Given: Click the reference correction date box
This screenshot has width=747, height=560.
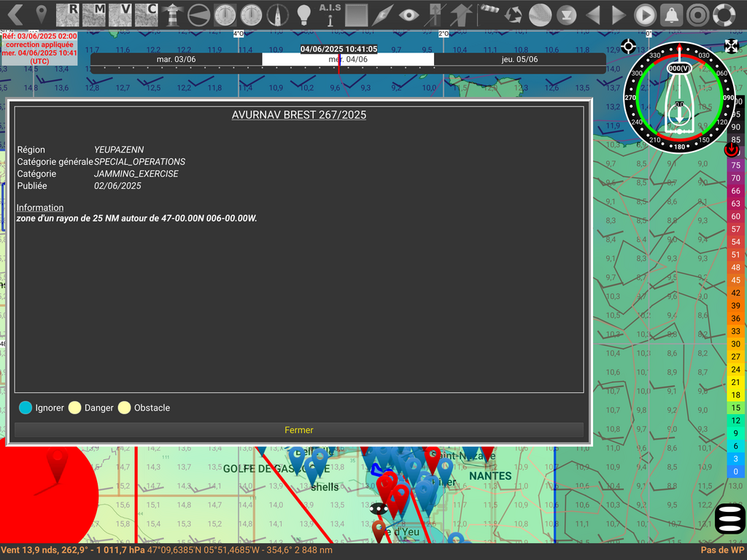Looking at the screenshot, I should click(39, 49).
